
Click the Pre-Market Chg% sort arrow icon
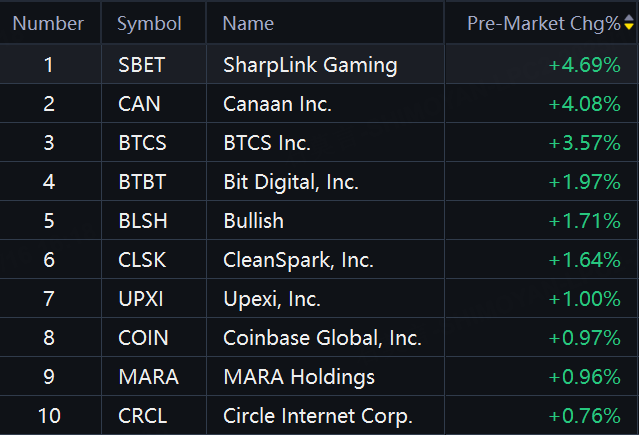[x=629, y=22]
